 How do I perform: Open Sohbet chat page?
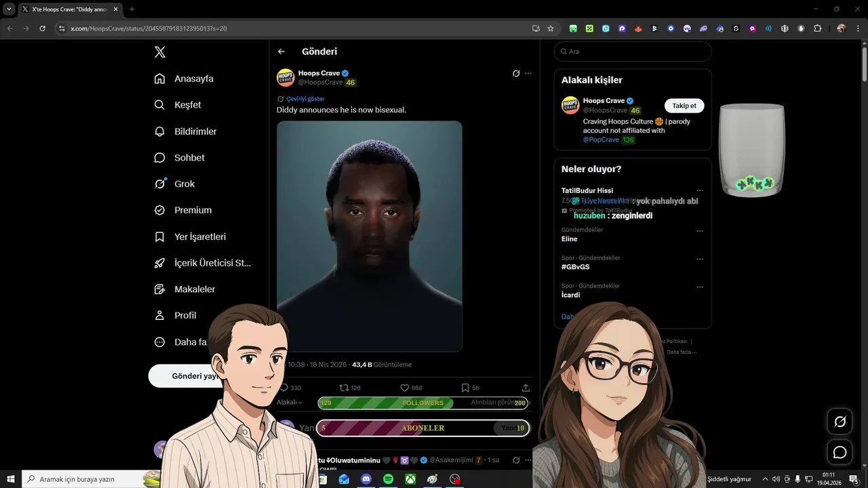[x=180, y=157]
